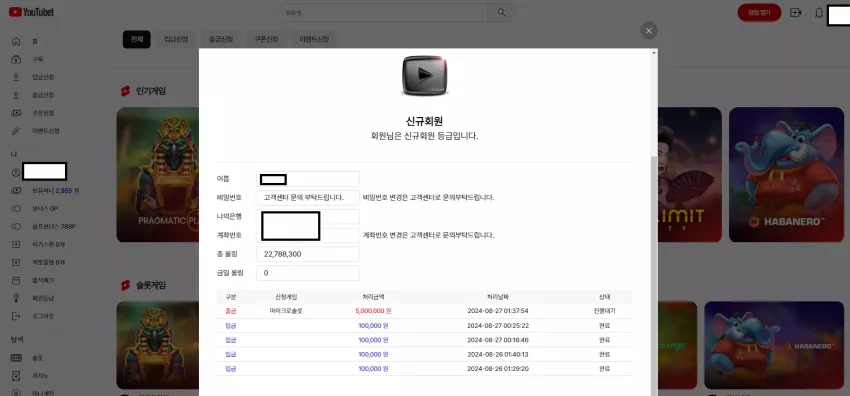Open 입금신청 deposit icon in sidebar
The height and width of the screenshot is (396, 850).
[x=16, y=77]
